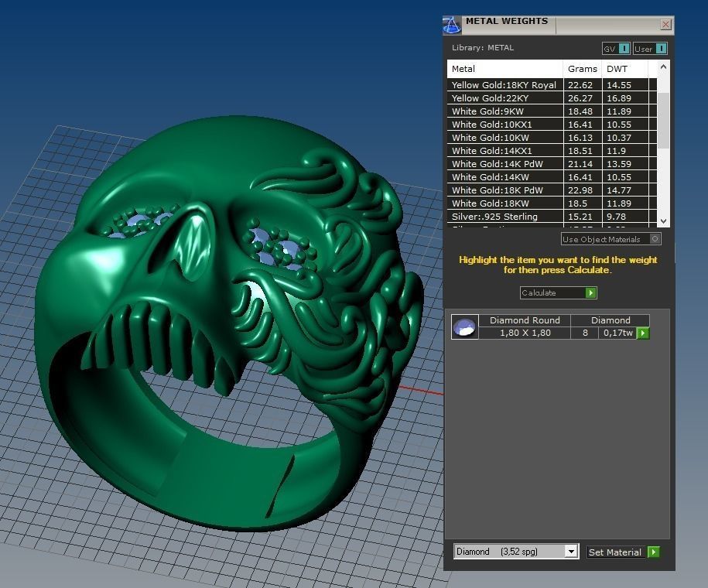Select the Silver:.925 Sterling row

click(x=552, y=217)
